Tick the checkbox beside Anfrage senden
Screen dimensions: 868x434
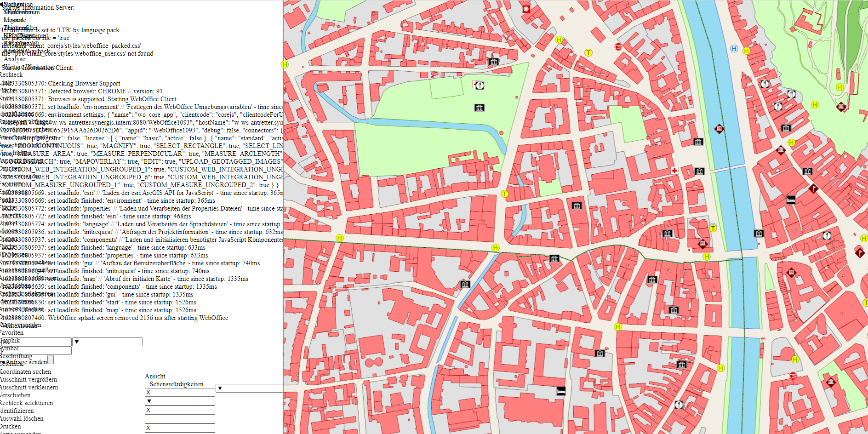pos(51,360)
